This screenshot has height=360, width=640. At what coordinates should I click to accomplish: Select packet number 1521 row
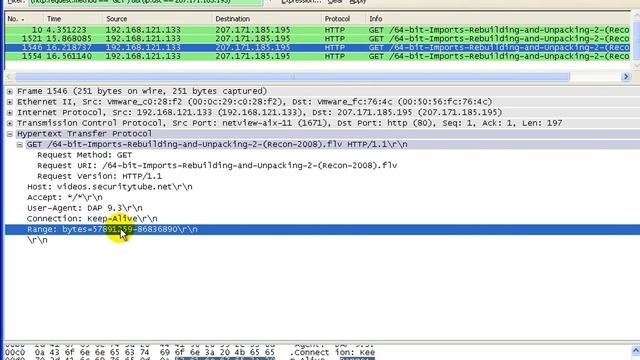(317, 39)
